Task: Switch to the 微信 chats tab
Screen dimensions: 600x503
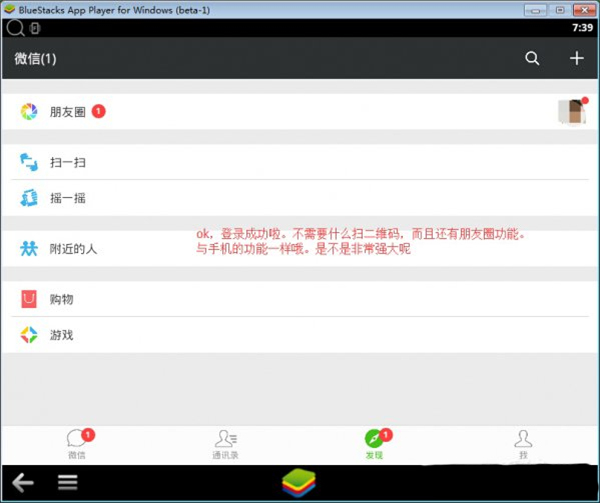Action: (x=77, y=444)
